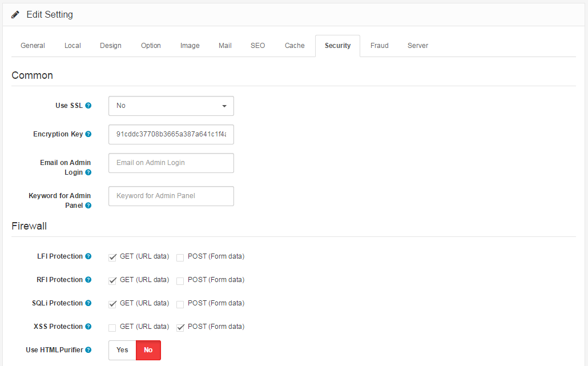Open the Fraud tab
This screenshot has height=366, width=588.
[x=380, y=46]
